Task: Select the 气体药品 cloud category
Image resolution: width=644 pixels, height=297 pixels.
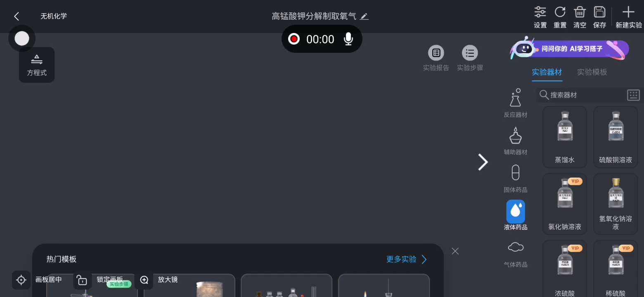Action: [x=516, y=254]
